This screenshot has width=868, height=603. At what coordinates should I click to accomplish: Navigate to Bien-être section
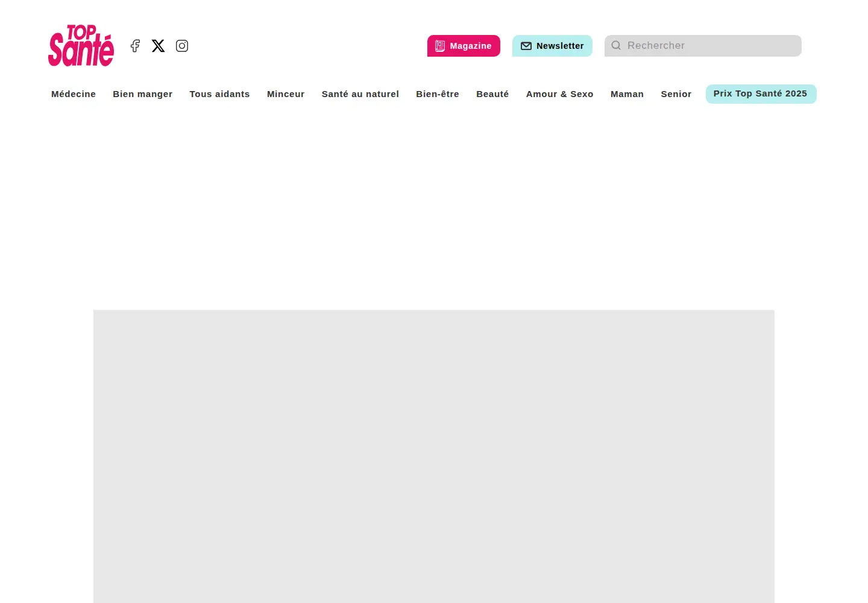click(x=438, y=94)
